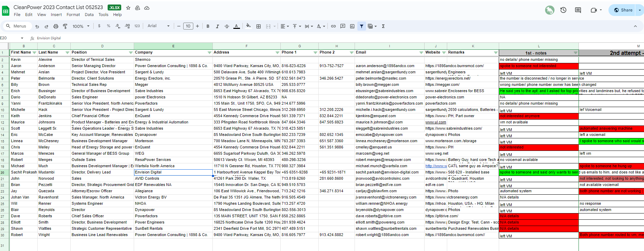Screen dimensions: 644x251
Task: Activate the paint format tool
Action: (x=65, y=26)
